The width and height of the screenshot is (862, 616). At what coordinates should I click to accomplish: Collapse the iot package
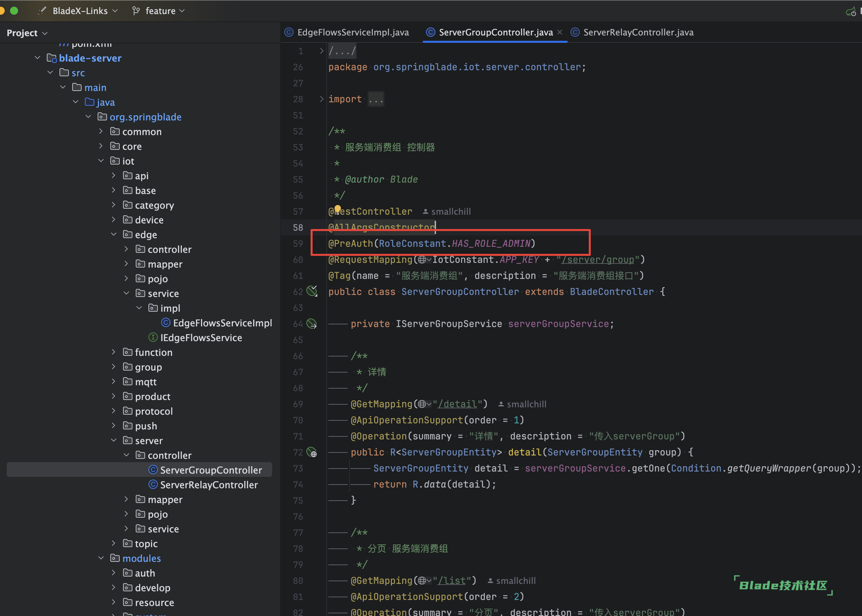(x=101, y=161)
